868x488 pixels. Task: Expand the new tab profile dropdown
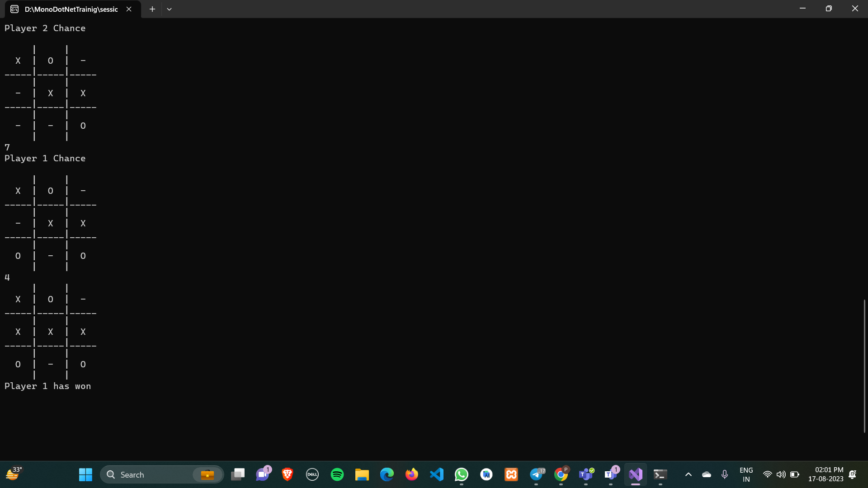pos(169,9)
